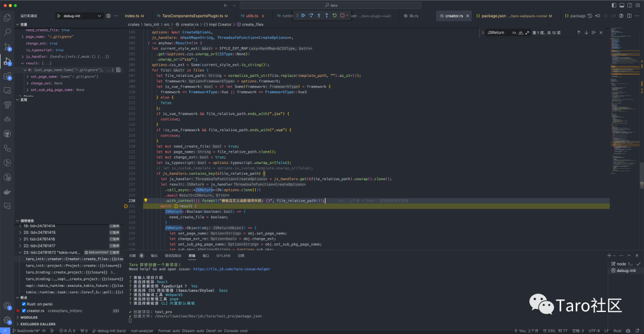
Task: Open launch.json via debug config gear icon
Action: pyautogui.click(x=109, y=16)
